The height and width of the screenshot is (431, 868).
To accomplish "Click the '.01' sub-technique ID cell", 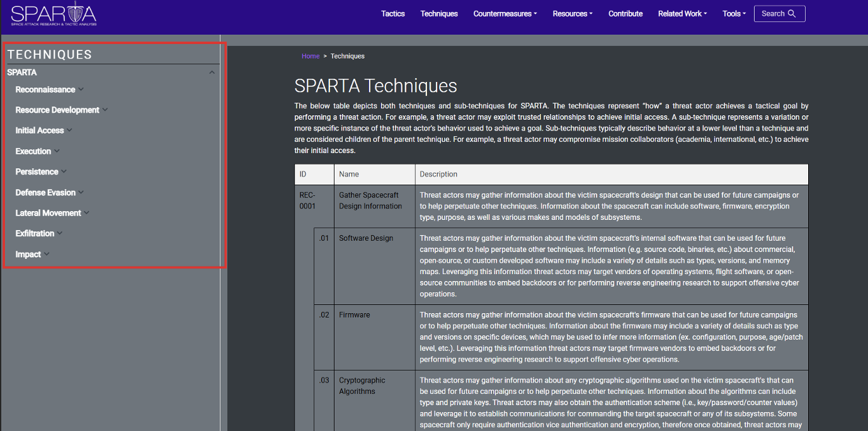I will [324, 238].
